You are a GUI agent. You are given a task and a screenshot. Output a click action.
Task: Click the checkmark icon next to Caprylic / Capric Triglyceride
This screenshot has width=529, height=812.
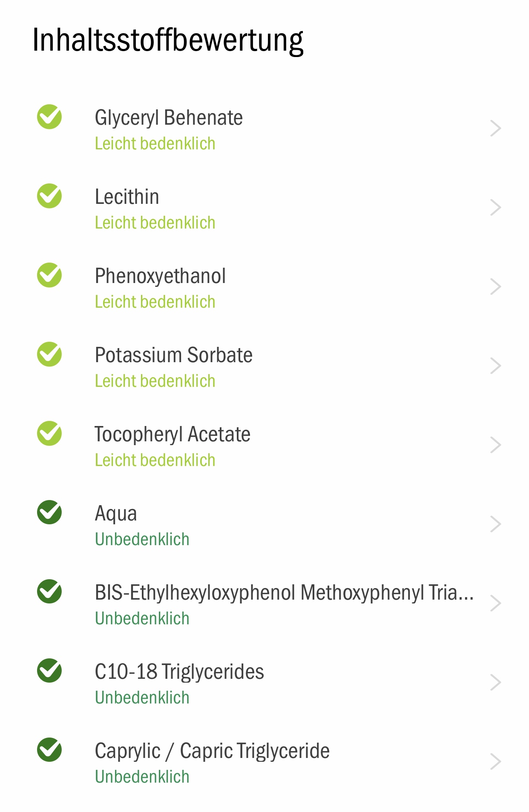(49, 749)
